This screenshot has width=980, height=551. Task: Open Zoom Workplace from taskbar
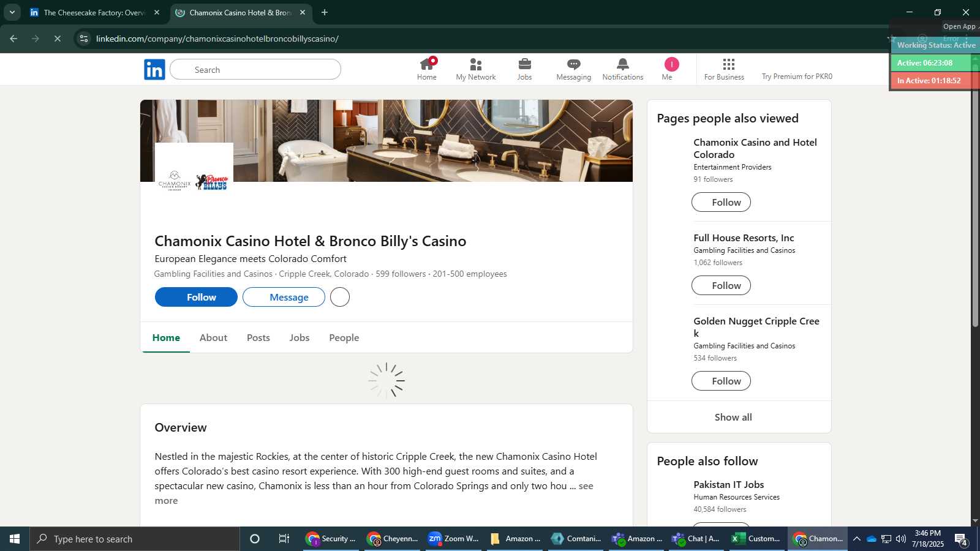click(454, 539)
